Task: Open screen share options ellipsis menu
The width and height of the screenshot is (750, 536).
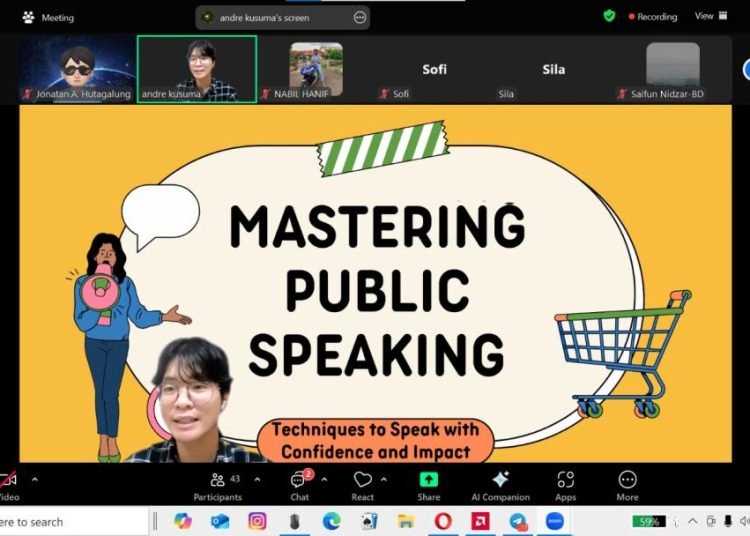Action: coord(359,17)
